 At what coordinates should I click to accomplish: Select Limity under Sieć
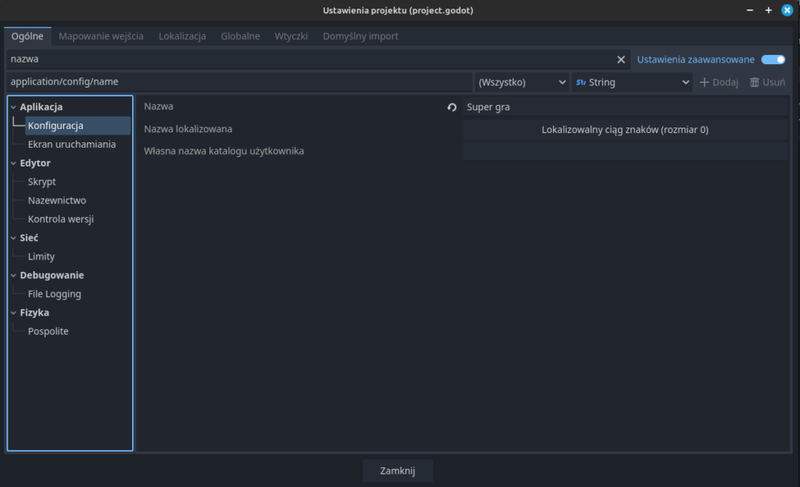(x=41, y=257)
